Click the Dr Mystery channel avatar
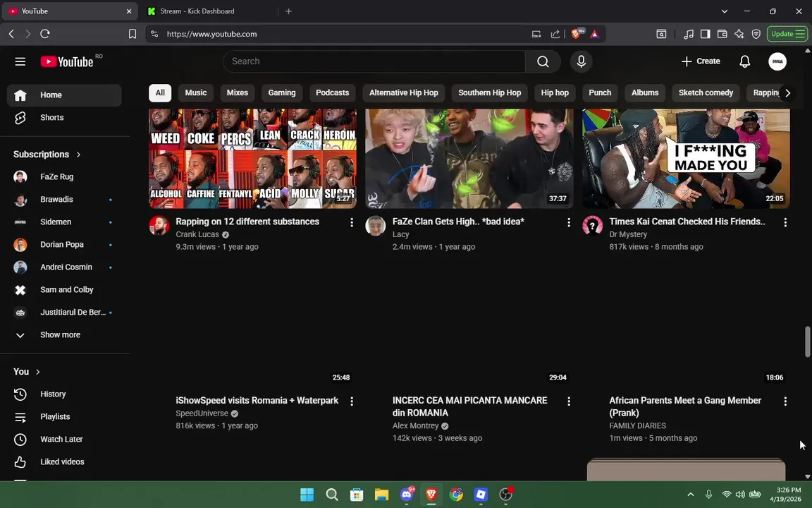This screenshot has width=812, height=508. click(592, 226)
